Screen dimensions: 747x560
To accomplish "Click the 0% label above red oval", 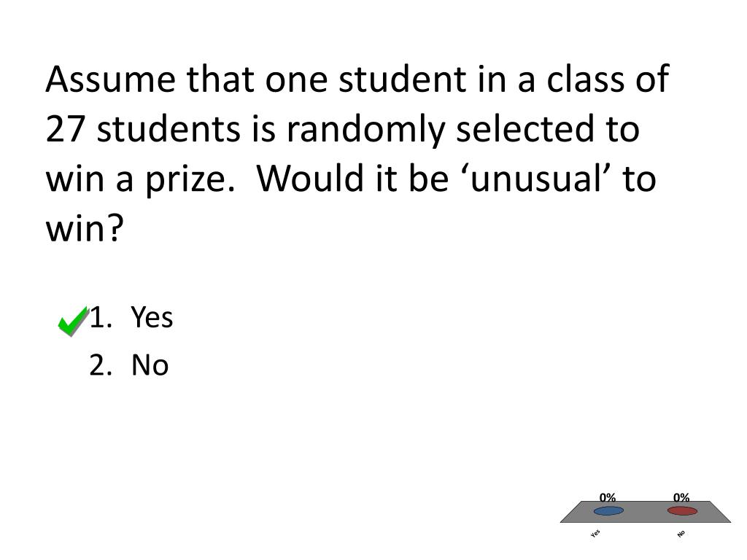I will pos(681,497).
